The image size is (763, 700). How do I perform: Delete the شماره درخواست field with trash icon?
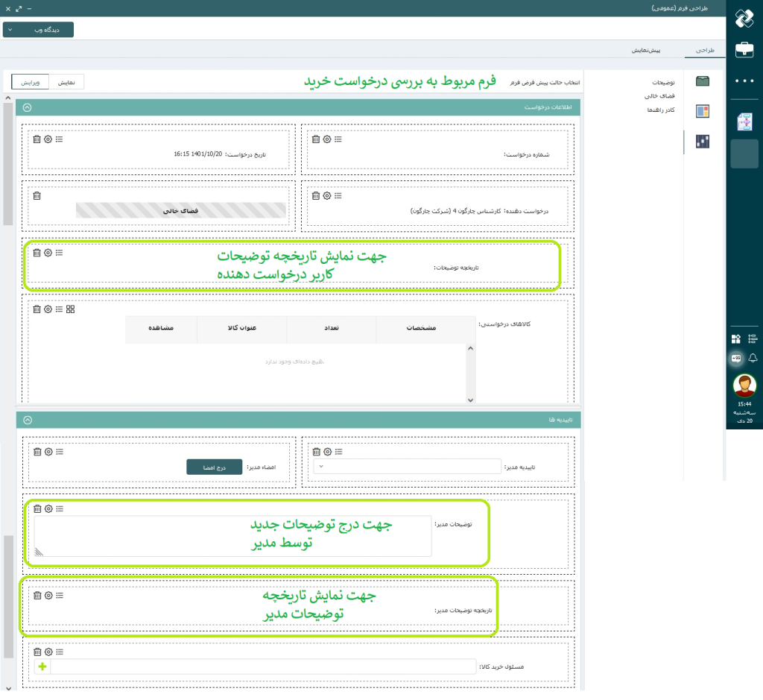[x=316, y=139]
